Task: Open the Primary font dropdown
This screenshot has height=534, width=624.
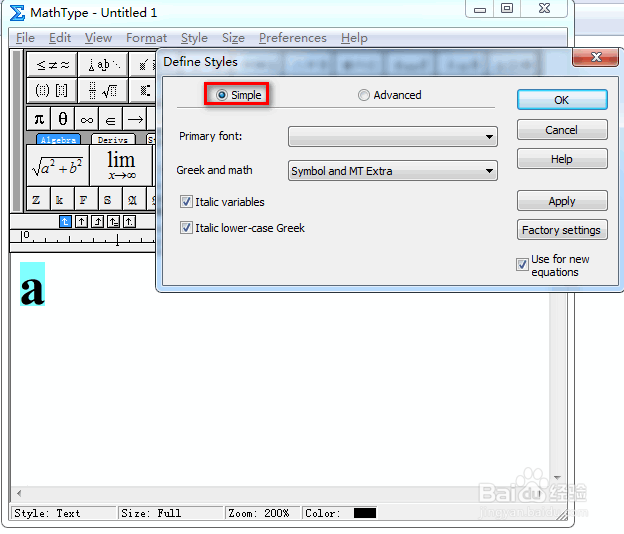Action: [x=393, y=136]
